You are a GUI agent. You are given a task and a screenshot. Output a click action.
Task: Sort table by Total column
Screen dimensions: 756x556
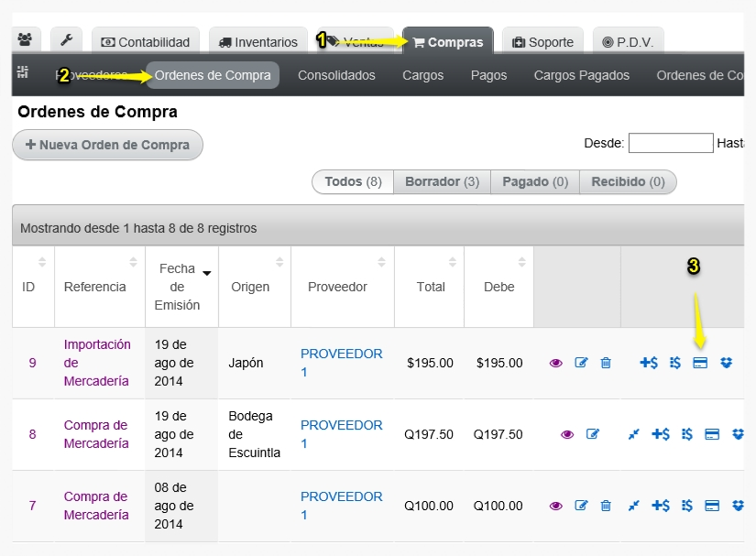coord(429,287)
